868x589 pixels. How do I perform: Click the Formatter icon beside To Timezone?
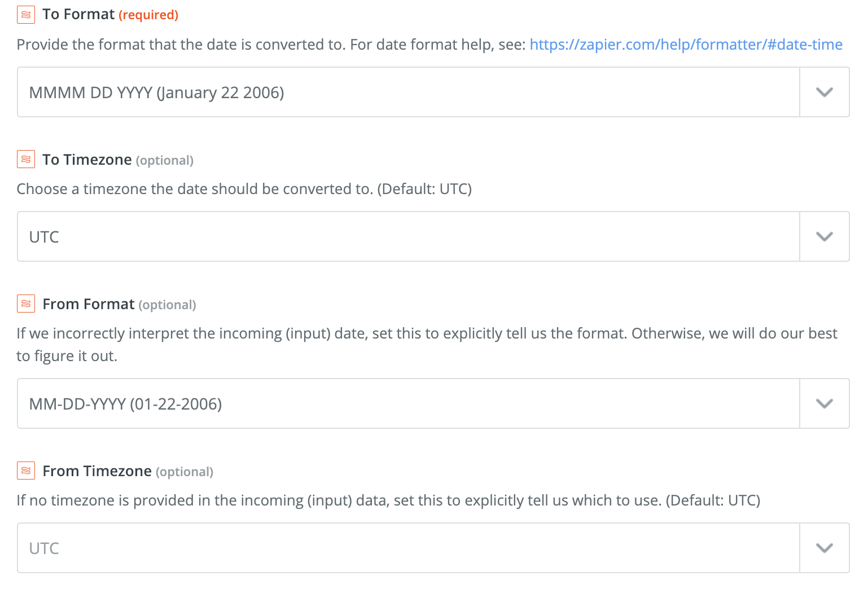(x=26, y=160)
